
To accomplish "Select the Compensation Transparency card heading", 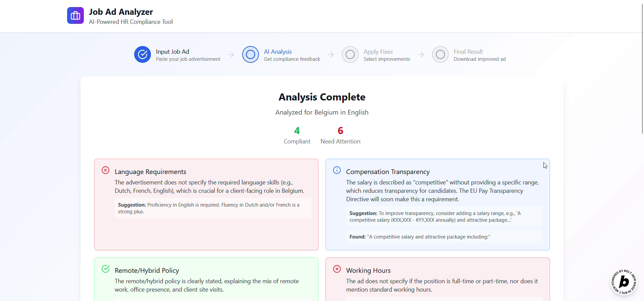I will click(x=388, y=172).
